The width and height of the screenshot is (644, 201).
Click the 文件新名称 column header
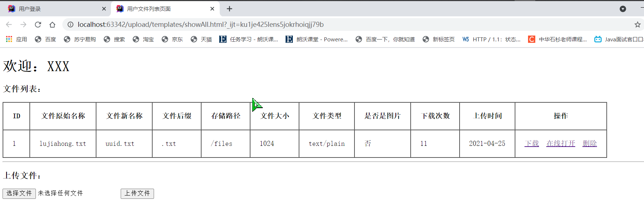coord(124,116)
